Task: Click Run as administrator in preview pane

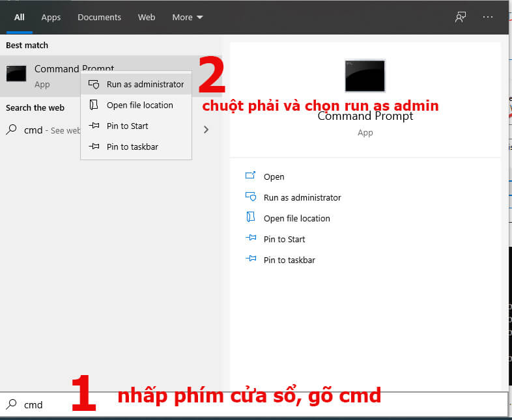Action: point(302,197)
